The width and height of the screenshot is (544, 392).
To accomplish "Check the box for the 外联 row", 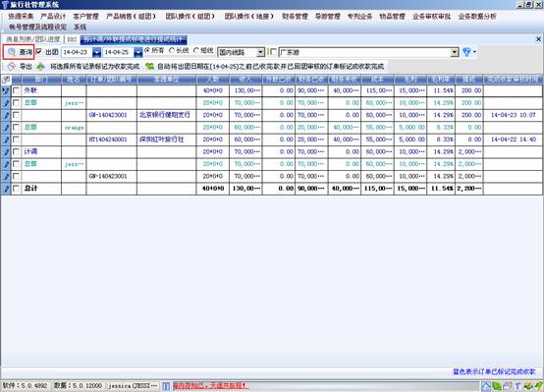I will point(16,90).
